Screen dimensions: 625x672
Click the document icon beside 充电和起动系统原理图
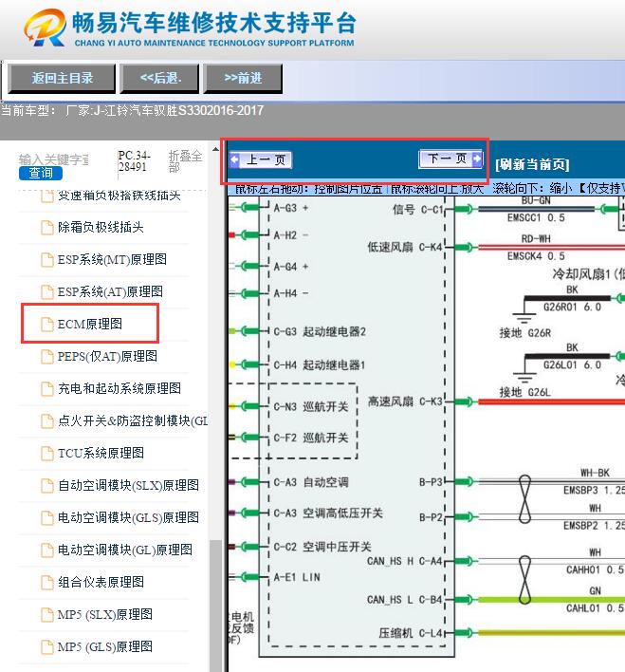click(x=47, y=389)
